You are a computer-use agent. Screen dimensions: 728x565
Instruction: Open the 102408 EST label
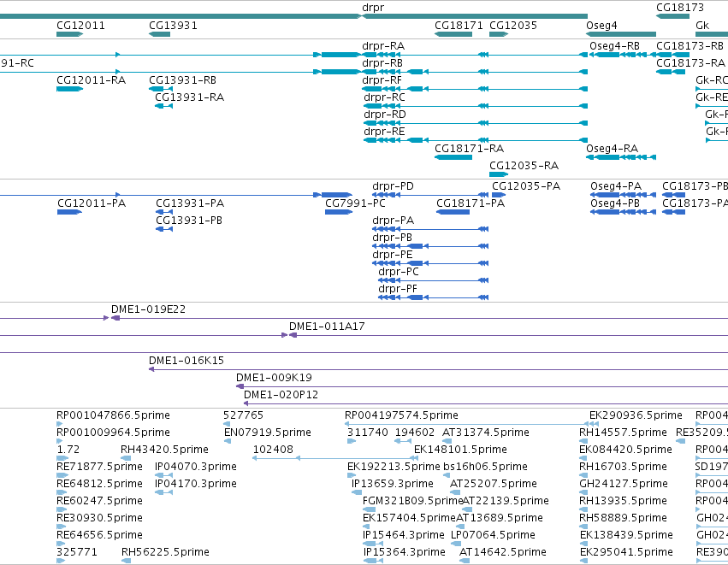(x=273, y=450)
